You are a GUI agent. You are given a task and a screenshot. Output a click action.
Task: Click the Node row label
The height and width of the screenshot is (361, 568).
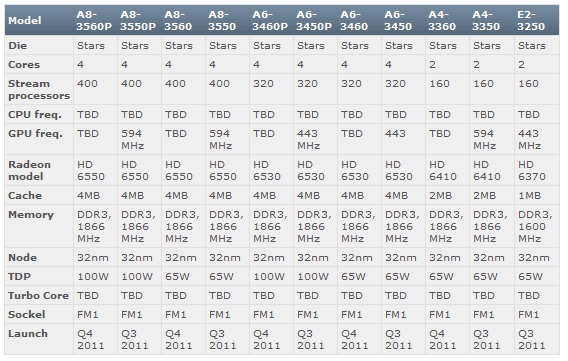[22, 257]
